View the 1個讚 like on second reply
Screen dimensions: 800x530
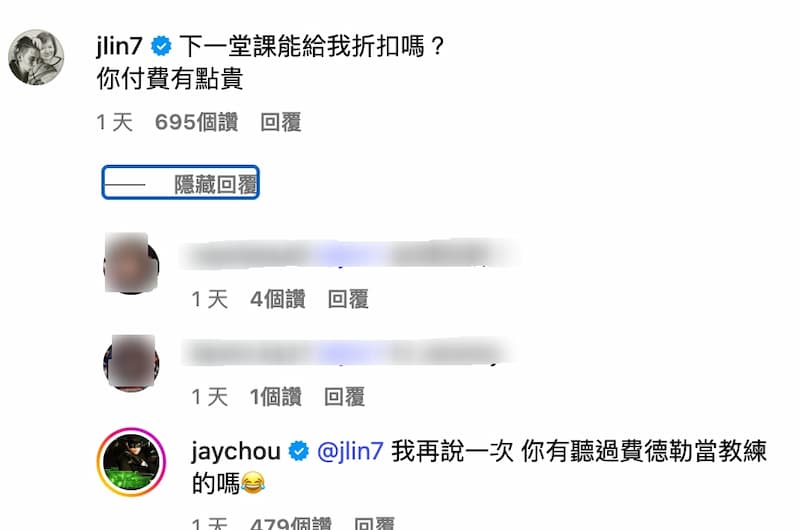point(276,397)
